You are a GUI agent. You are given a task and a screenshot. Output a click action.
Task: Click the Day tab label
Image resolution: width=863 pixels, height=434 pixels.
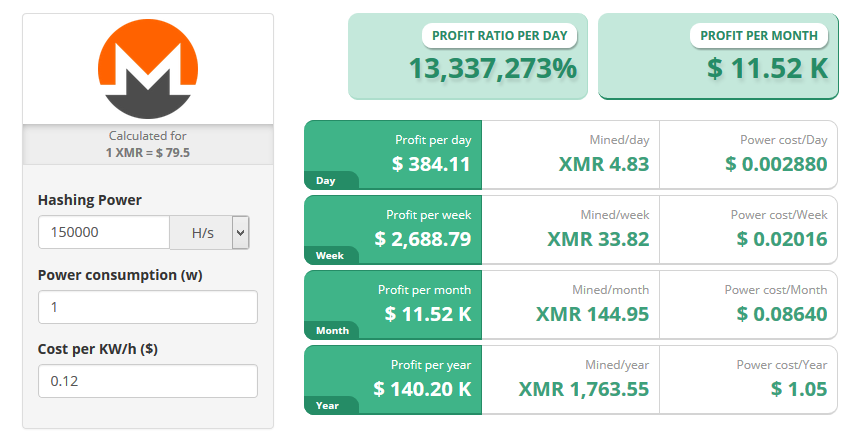tap(325, 181)
